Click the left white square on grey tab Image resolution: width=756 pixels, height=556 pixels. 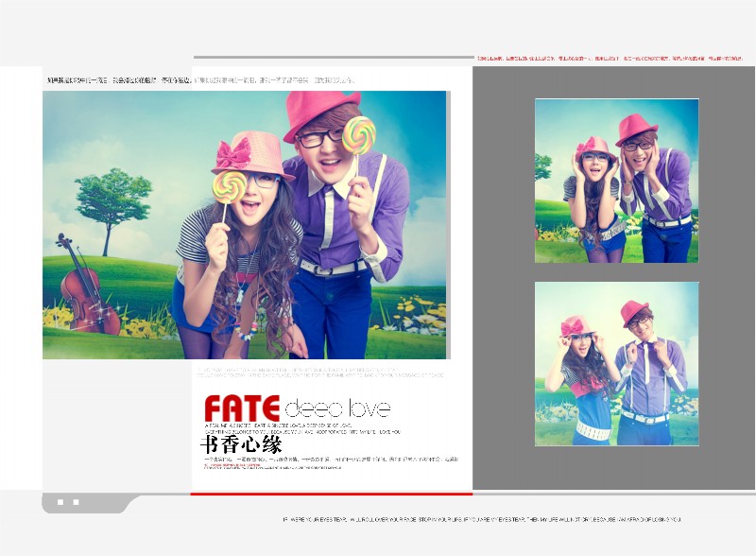(60, 502)
